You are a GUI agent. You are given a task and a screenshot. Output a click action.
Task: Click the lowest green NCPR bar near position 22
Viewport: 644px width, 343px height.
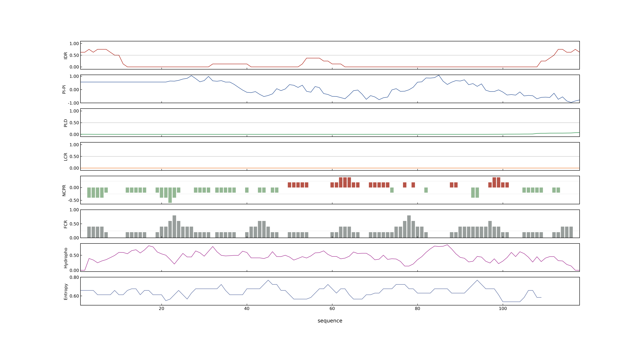pyautogui.click(x=170, y=195)
